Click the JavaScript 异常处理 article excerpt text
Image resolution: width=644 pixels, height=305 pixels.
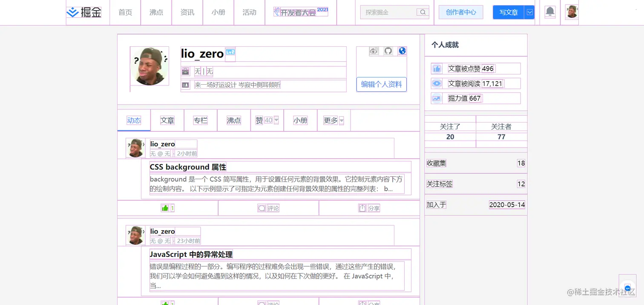click(x=277, y=276)
